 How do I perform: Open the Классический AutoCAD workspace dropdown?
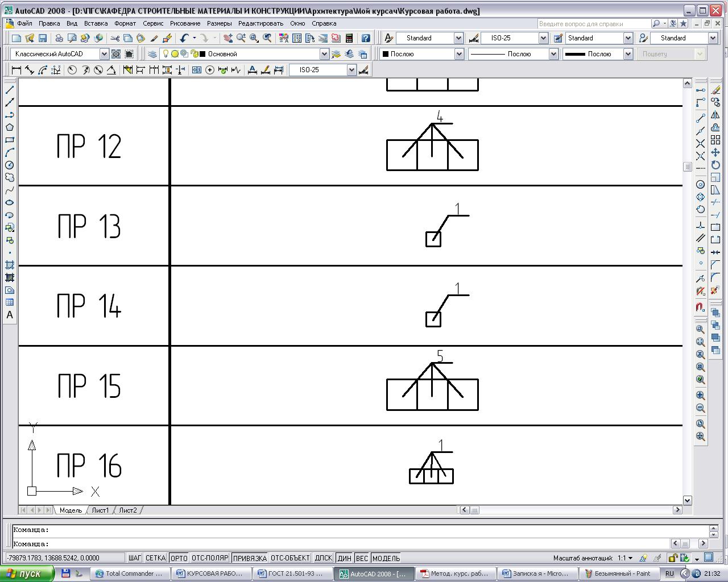104,54
